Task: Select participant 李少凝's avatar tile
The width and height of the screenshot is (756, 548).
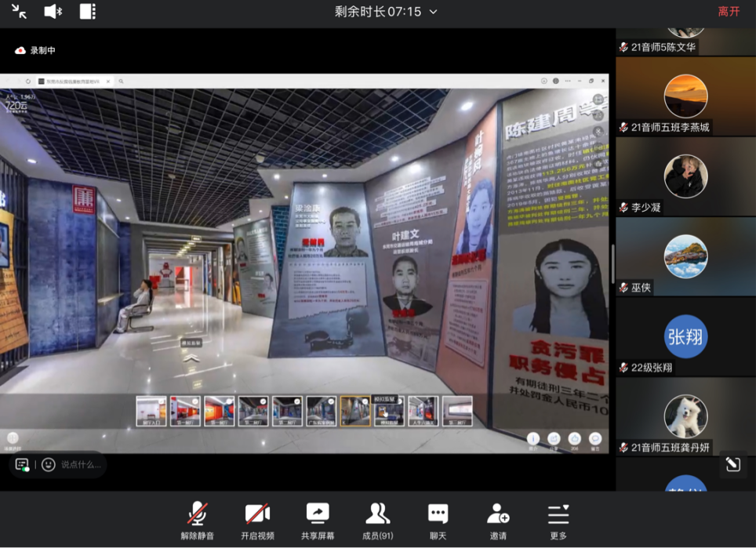Action: tap(685, 176)
